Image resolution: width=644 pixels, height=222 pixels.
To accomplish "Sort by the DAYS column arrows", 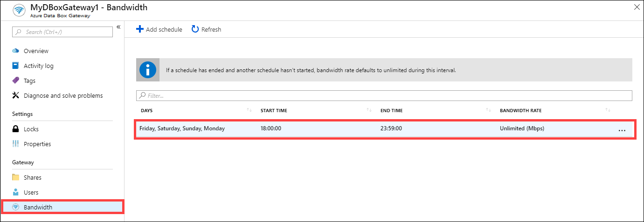I will [x=249, y=110].
